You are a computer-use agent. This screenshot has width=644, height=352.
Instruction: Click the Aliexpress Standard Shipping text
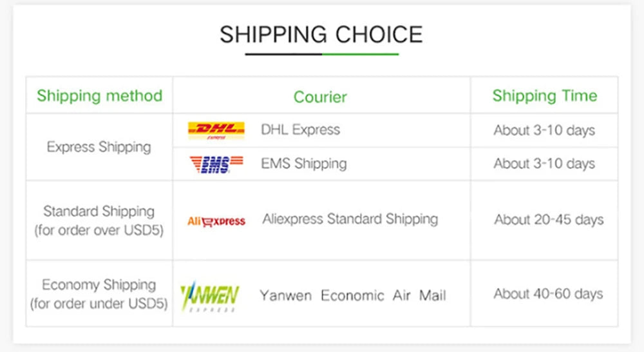pos(350,219)
